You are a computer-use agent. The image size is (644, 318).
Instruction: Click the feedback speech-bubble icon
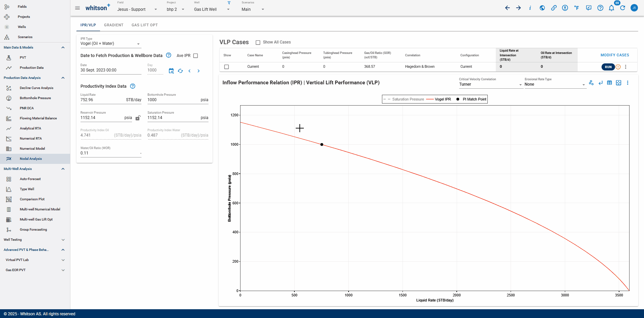[588, 8]
